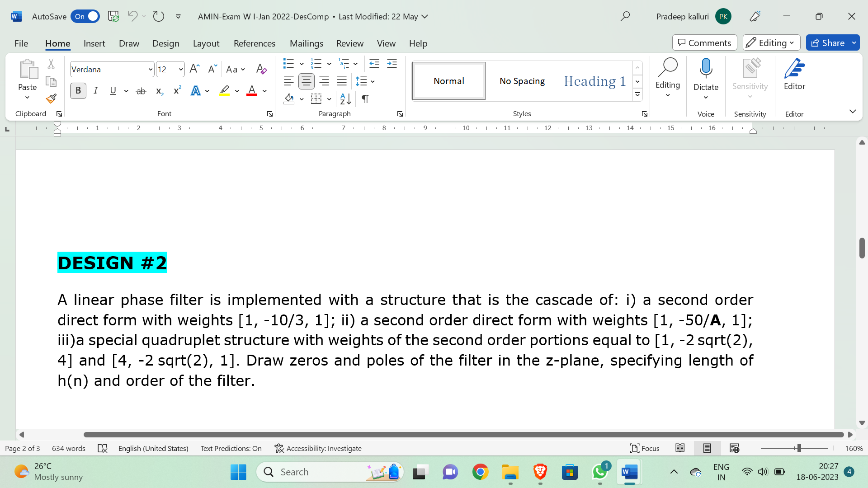Screen dimensions: 868x488
Task: Apply the red font color swatch
Action: click(252, 91)
